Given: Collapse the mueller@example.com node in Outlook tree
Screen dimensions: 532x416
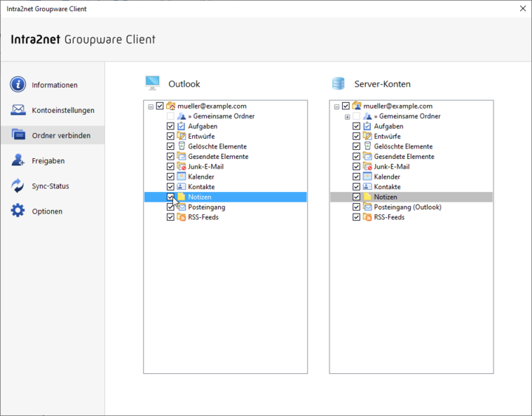Looking at the screenshot, I should 151,106.
